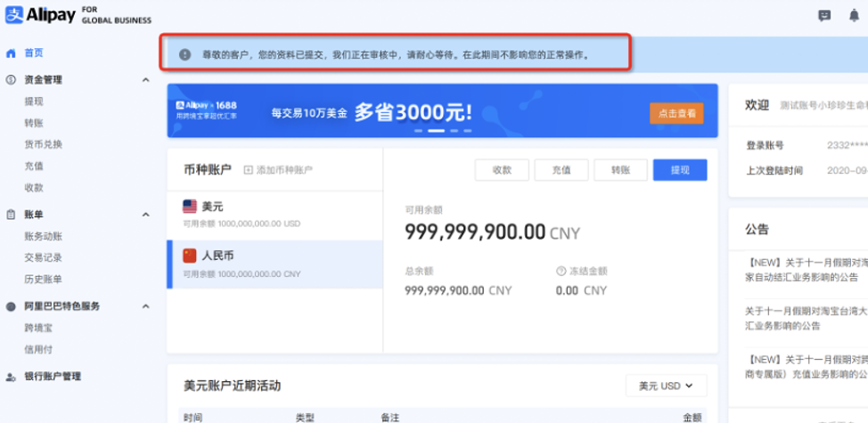Open 充值 in the sidebar
The height and width of the screenshot is (423, 868).
coord(34,166)
